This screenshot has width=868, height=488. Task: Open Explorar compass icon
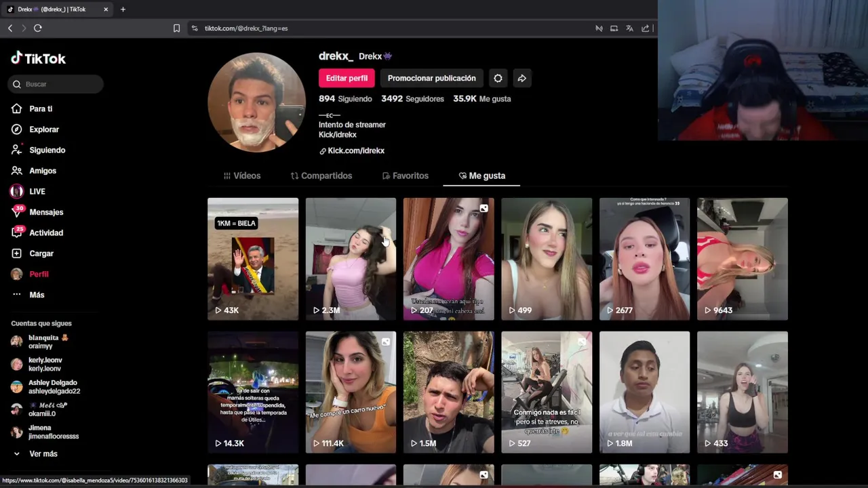tap(16, 129)
